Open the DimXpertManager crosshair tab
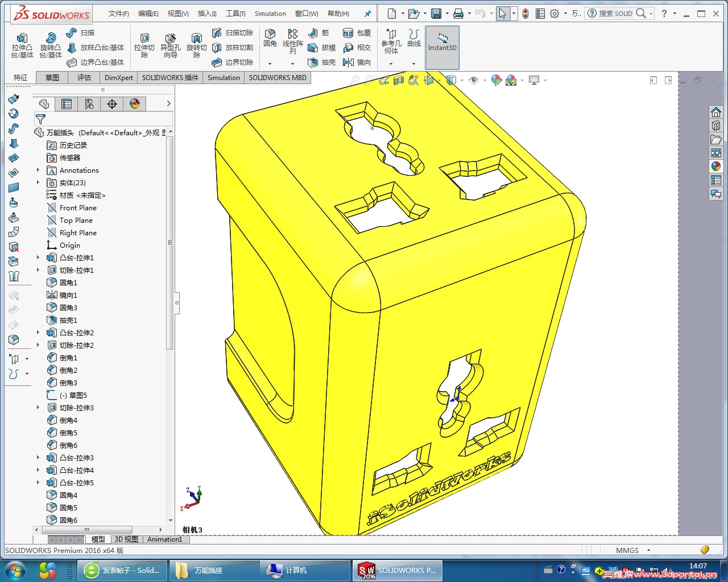728x582 pixels. point(112,104)
